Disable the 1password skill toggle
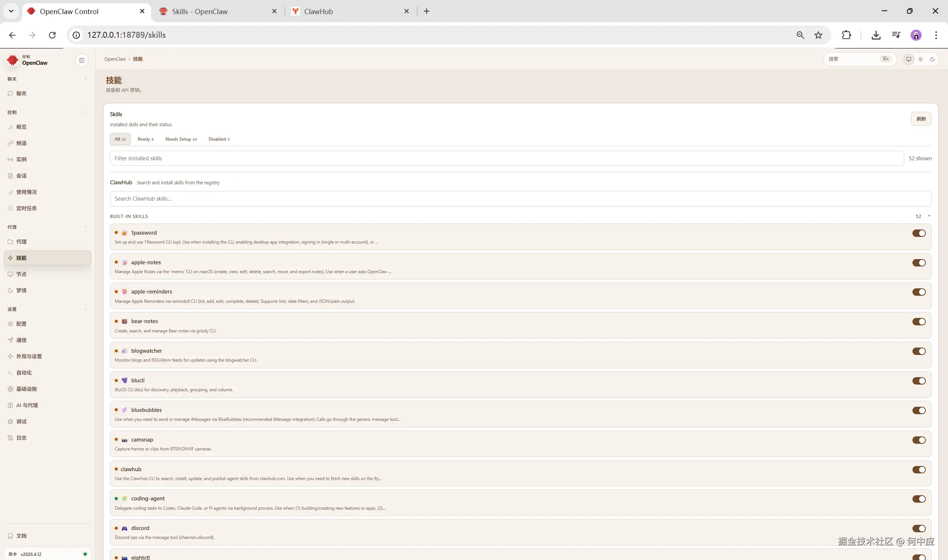Viewport: 948px width, 560px height. pos(918,233)
